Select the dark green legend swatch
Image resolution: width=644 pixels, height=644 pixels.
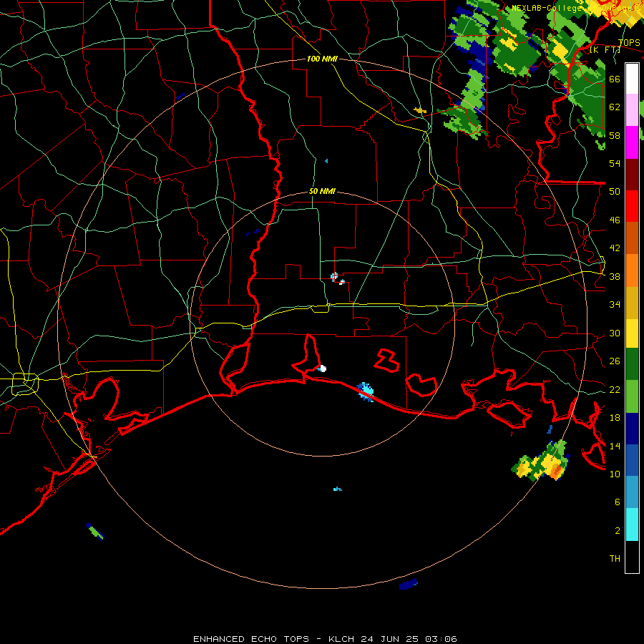632,364
